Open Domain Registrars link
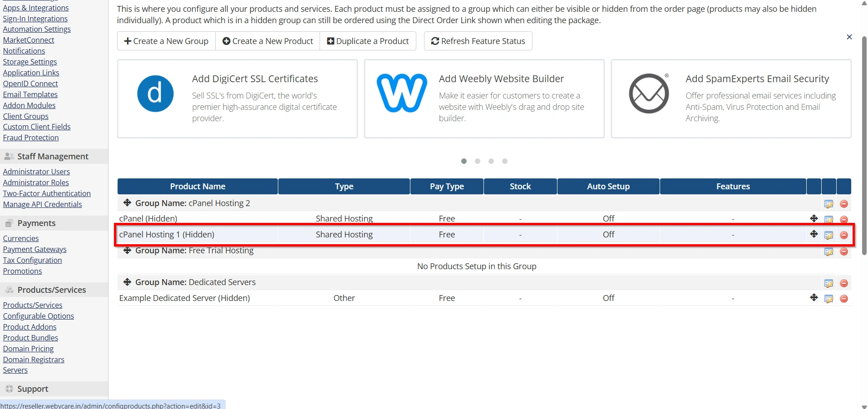868x409 pixels. coord(34,360)
